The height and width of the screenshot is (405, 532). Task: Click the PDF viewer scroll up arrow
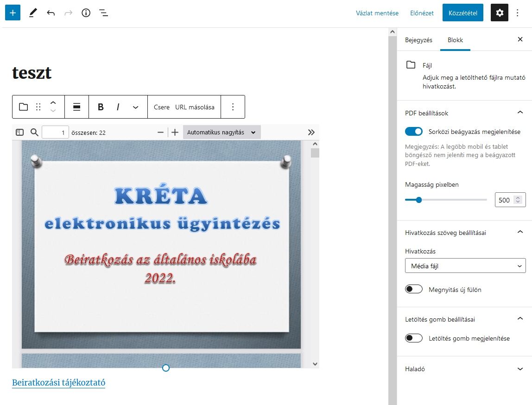coord(315,144)
